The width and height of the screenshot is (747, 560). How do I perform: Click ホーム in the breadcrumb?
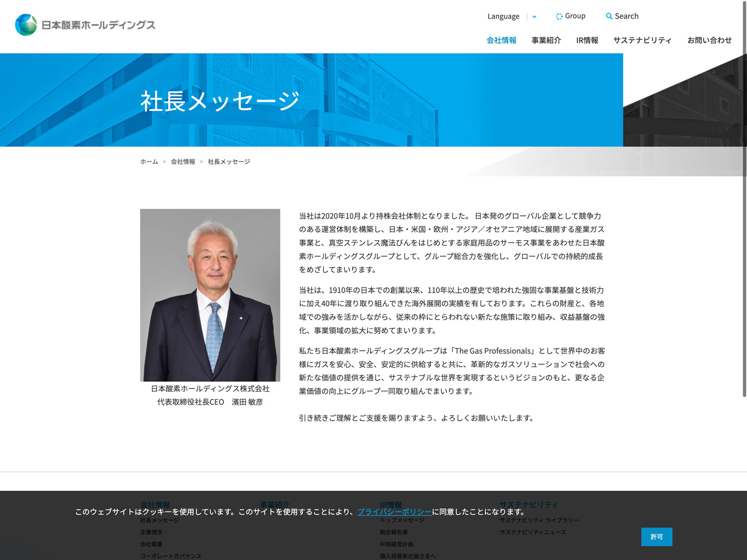149,161
